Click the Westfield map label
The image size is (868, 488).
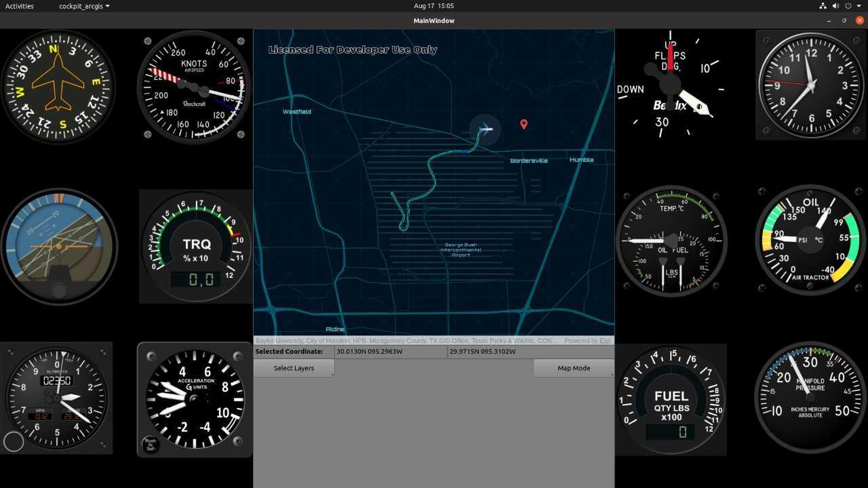(297, 111)
